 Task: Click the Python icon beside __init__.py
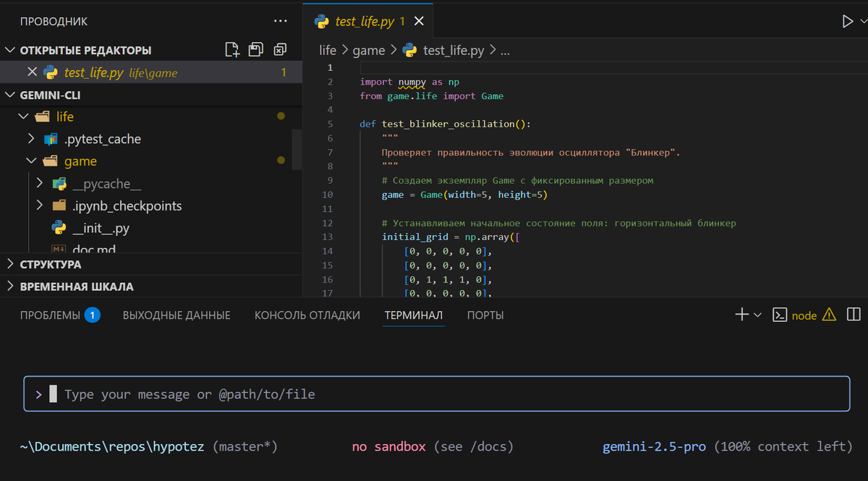59,229
